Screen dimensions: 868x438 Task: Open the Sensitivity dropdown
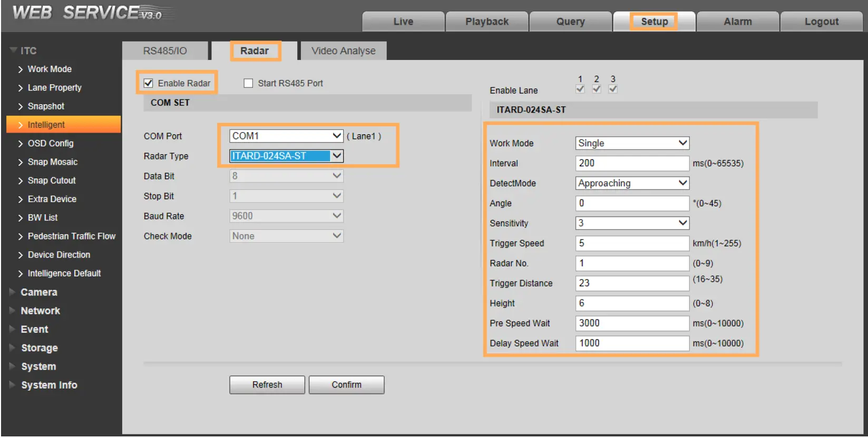pos(632,223)
